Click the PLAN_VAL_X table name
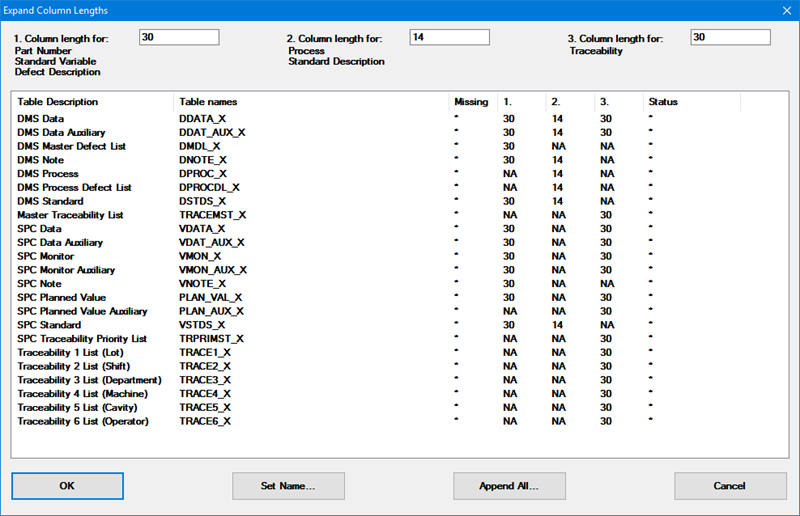Viewport: 800px width, 516px height. 210,298
